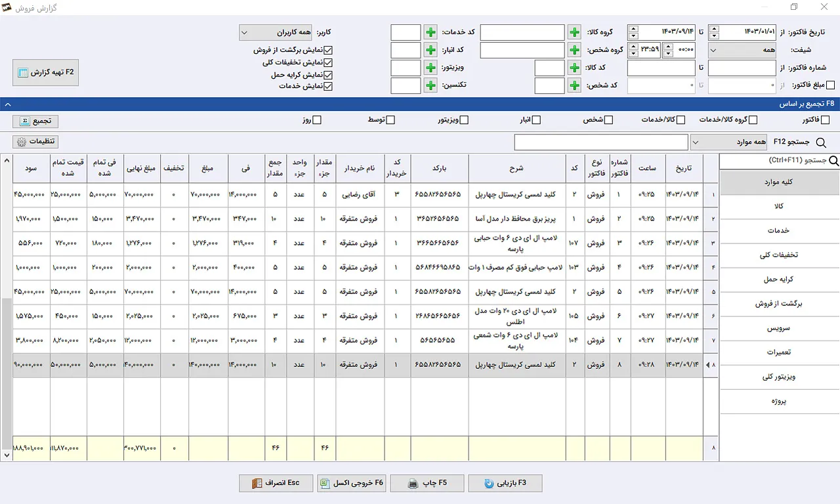Click the green plus beside تکنسین

[x=430, y=85]
